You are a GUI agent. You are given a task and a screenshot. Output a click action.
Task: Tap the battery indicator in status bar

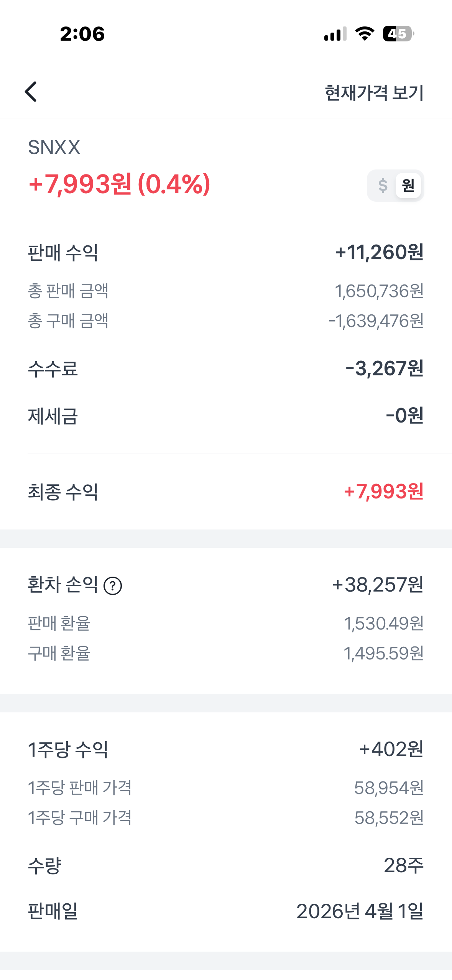click(398, 34)
